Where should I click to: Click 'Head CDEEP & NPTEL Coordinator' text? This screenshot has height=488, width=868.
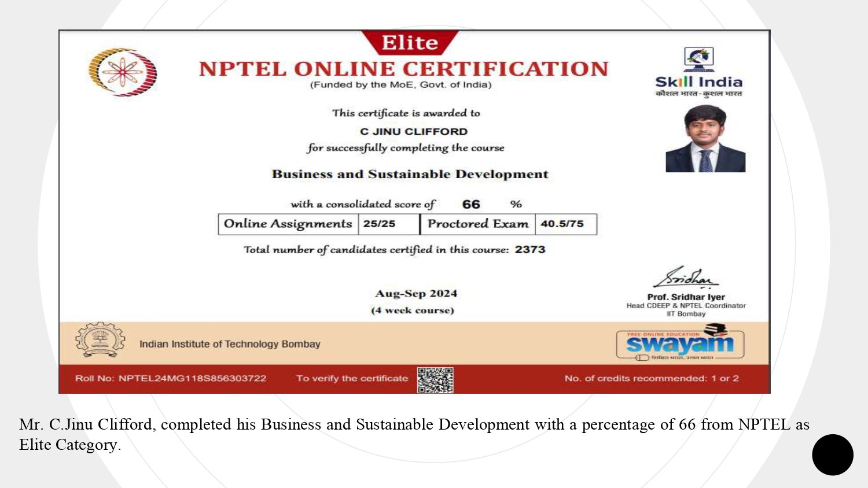tap(686, 305)
